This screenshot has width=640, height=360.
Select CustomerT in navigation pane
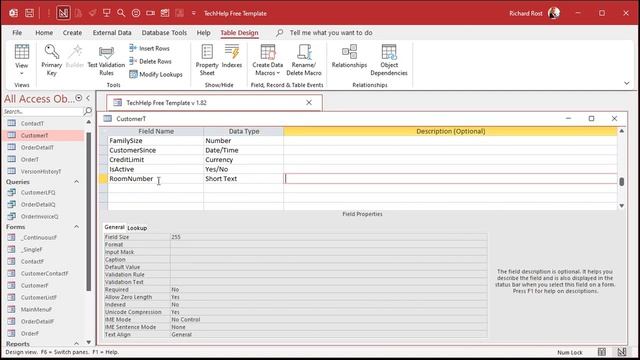click(34, 135)
